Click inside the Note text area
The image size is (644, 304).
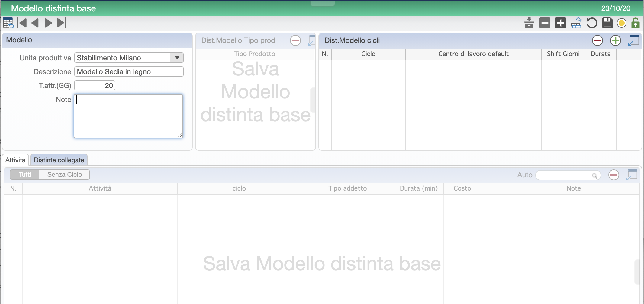[x=128, y=116]
